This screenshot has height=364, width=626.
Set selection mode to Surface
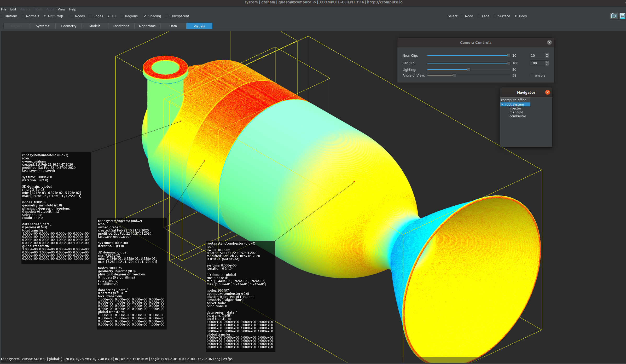coord(495,16)
